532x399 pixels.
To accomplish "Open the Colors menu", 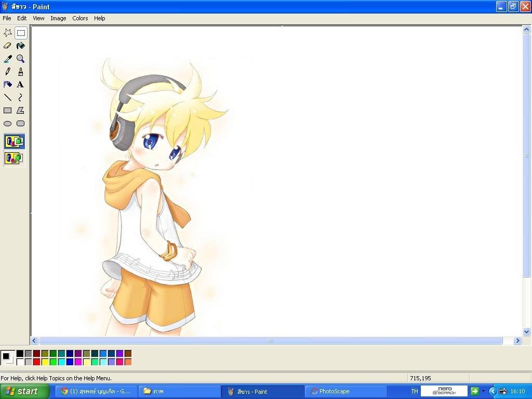I will 80,18.
